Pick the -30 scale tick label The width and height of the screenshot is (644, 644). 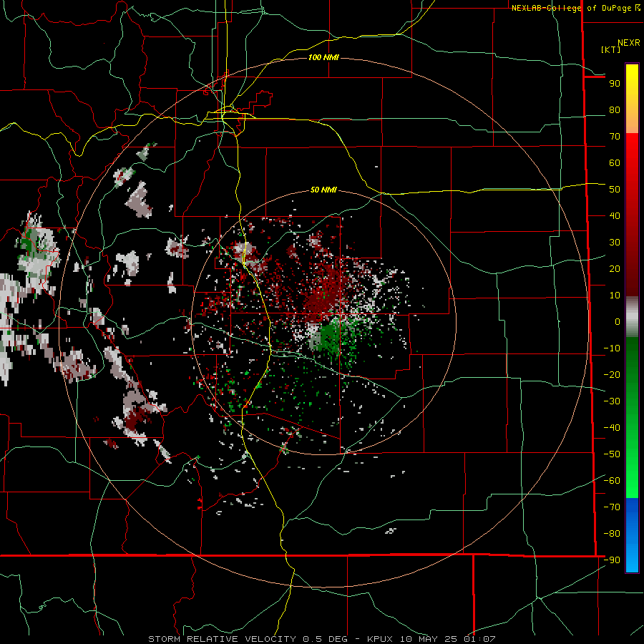[612, 401]
